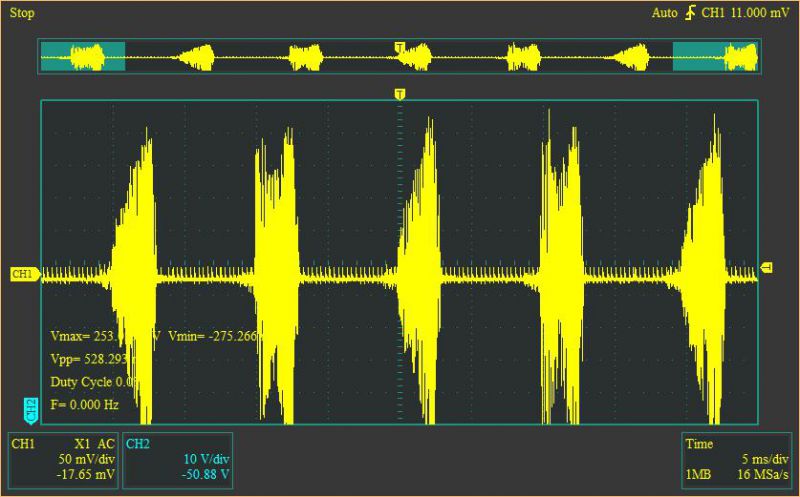
Task: Click the trigger level arrow on right edge
Action: 766,266
